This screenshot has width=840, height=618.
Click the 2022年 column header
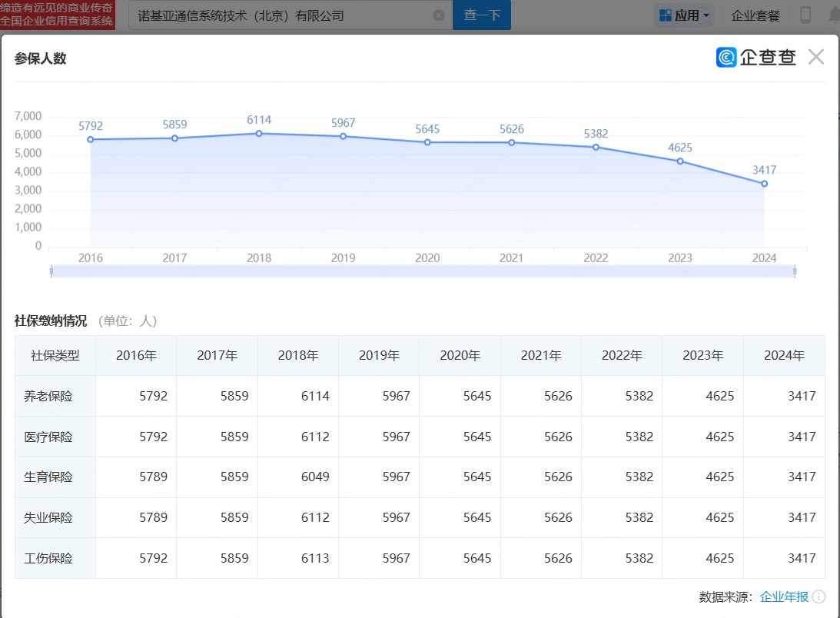622,355
